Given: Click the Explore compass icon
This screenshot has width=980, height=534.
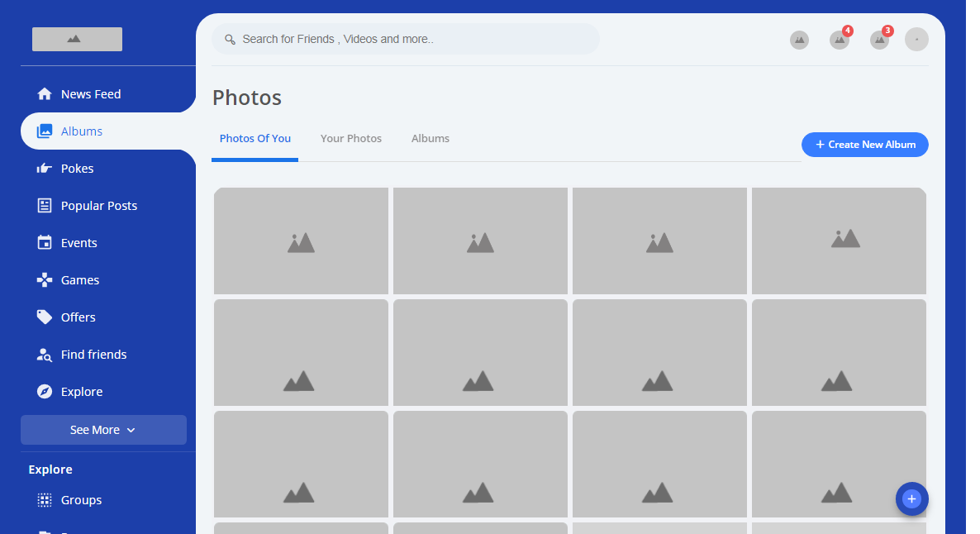Looking at the screenshot, I should 45,392.
